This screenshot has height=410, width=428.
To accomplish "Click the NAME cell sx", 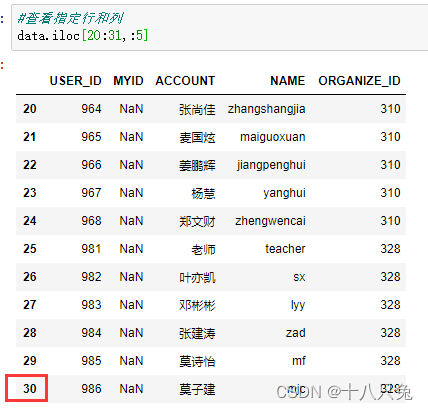I will tap(299, 278).
